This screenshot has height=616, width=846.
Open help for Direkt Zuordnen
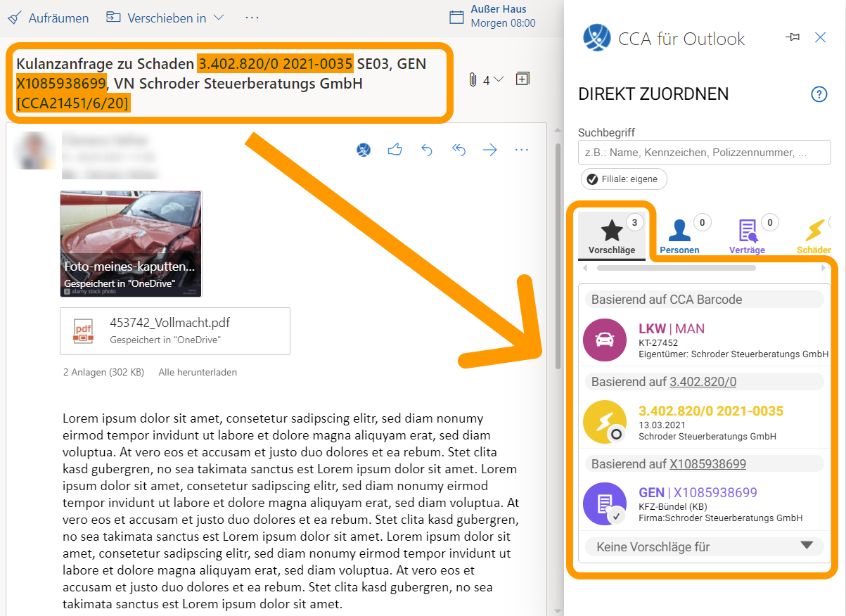click(819, 94)
